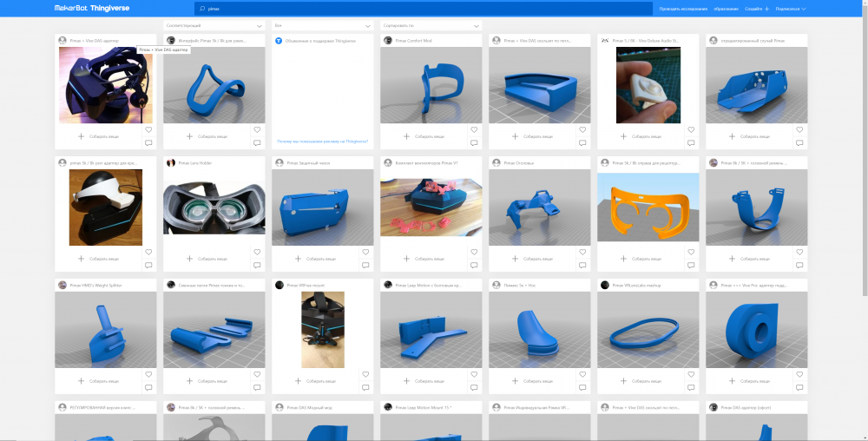Click author avatar on Pimax Comfort Mod card
Image resolution: width=868 pixels, height=441 pixels.
point(388,41)
